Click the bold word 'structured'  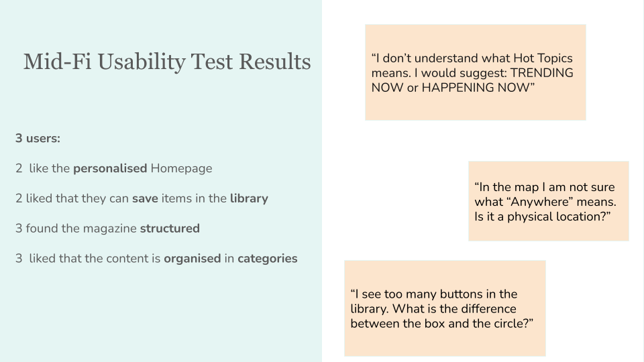pos(170,228)
